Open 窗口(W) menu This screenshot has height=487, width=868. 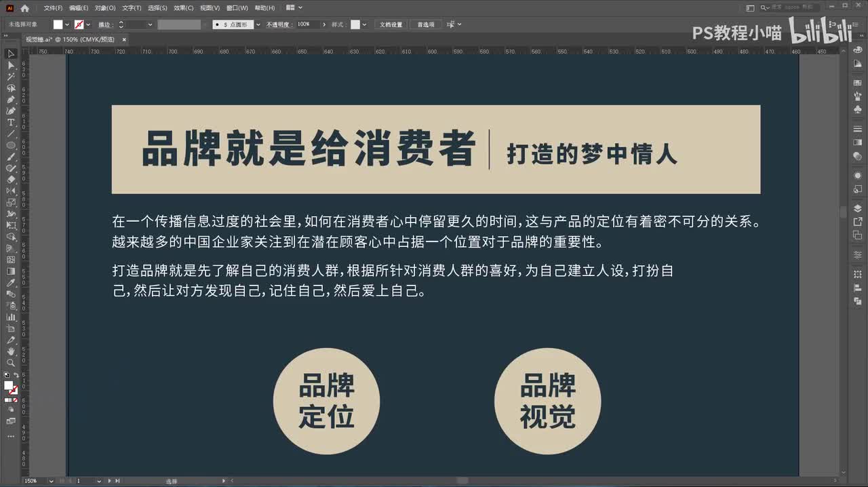pyautogui.click(x=237, y=8)
